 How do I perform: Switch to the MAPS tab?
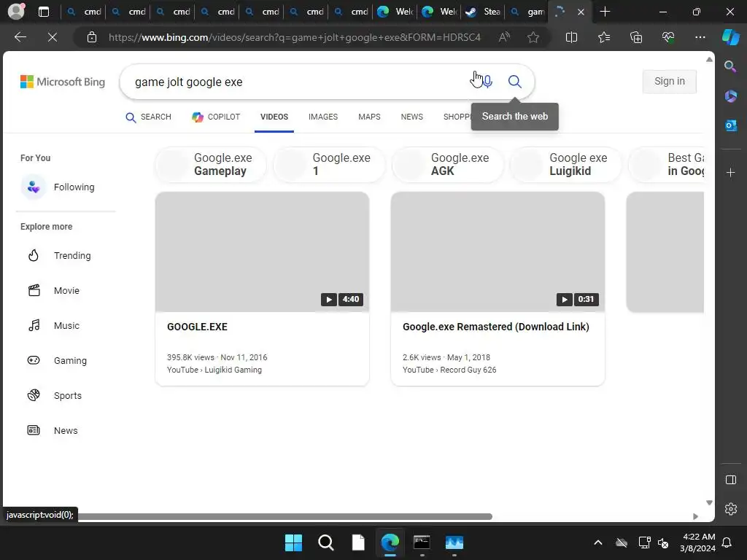(x=369, y=117)
